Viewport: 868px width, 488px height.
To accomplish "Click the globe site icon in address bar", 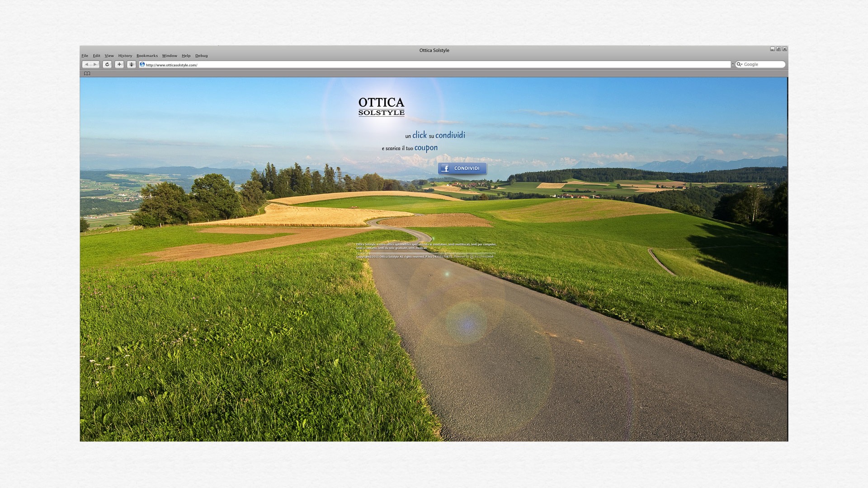I will tap(142, 65).
